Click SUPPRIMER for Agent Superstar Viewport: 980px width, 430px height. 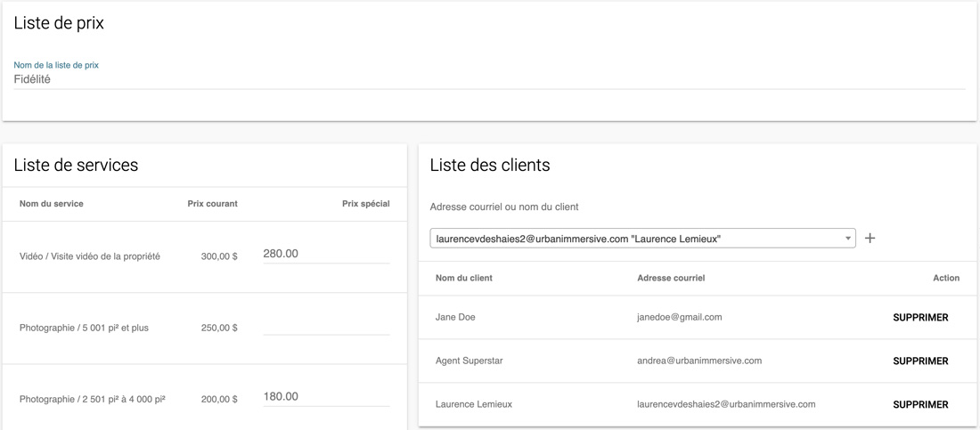(920, 361)
